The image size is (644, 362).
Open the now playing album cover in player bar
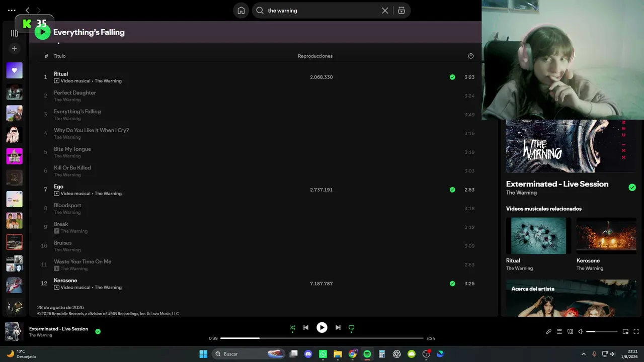click(14, 331)
